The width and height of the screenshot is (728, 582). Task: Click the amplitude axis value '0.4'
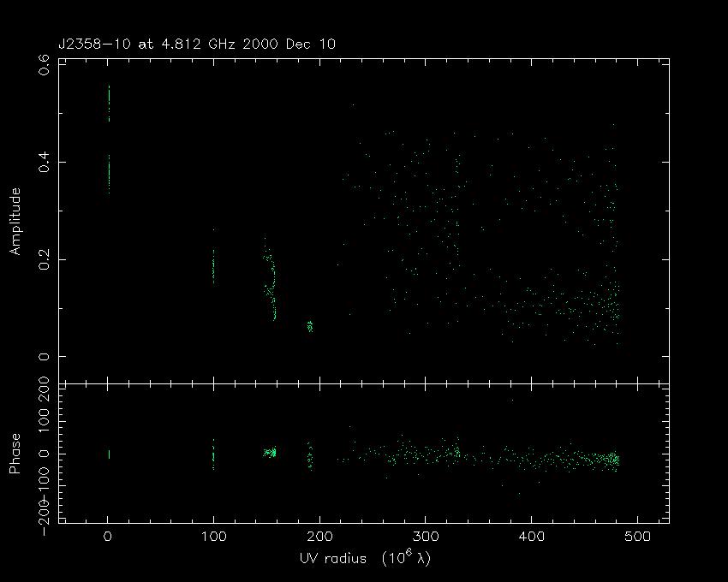(44, 162)
